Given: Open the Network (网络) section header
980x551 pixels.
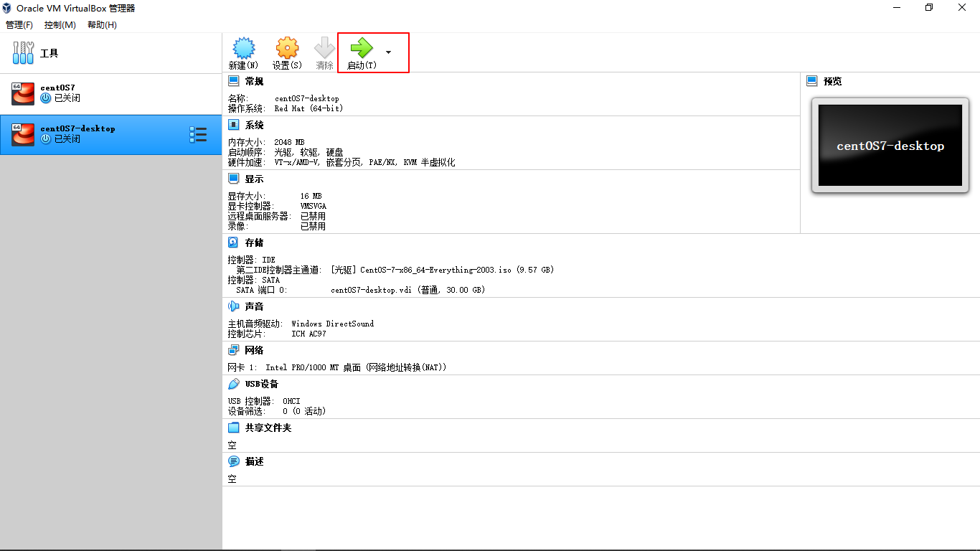Looking at the screenshot, I should [255, 350].
